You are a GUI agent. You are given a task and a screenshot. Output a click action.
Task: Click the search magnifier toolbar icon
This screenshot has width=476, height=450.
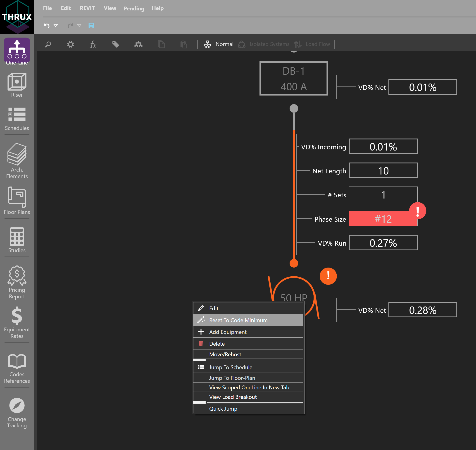click(48, 44)
